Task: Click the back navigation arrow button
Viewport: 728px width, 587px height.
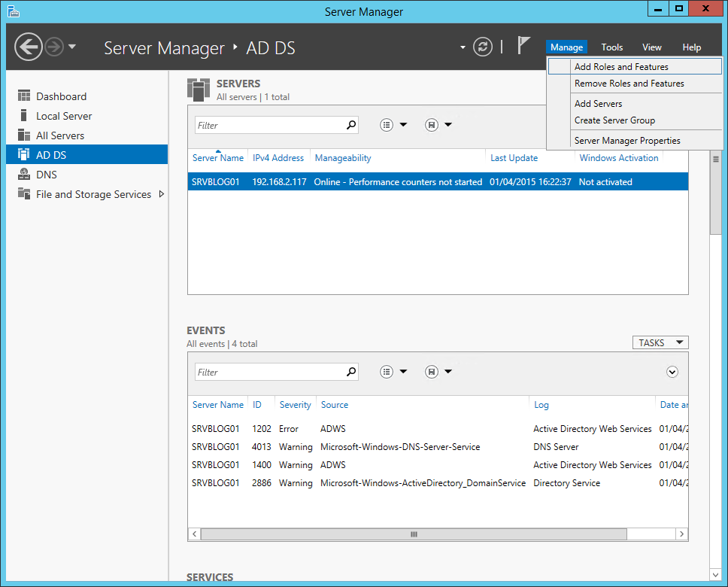Action: 29,47
